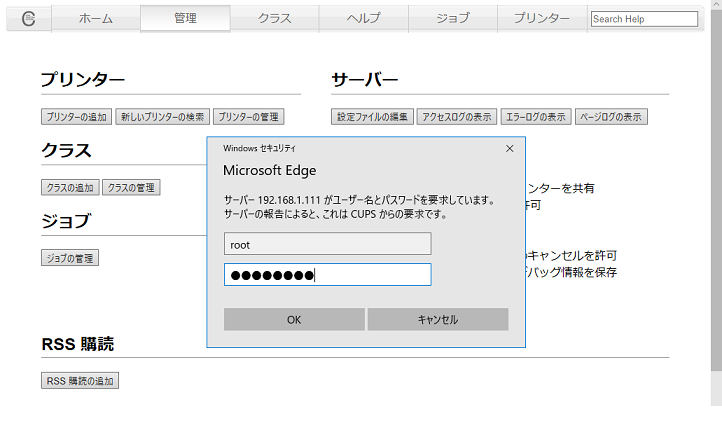
Task: Click 設定ファイルの編集 button
Action: [x=372, y=117]
